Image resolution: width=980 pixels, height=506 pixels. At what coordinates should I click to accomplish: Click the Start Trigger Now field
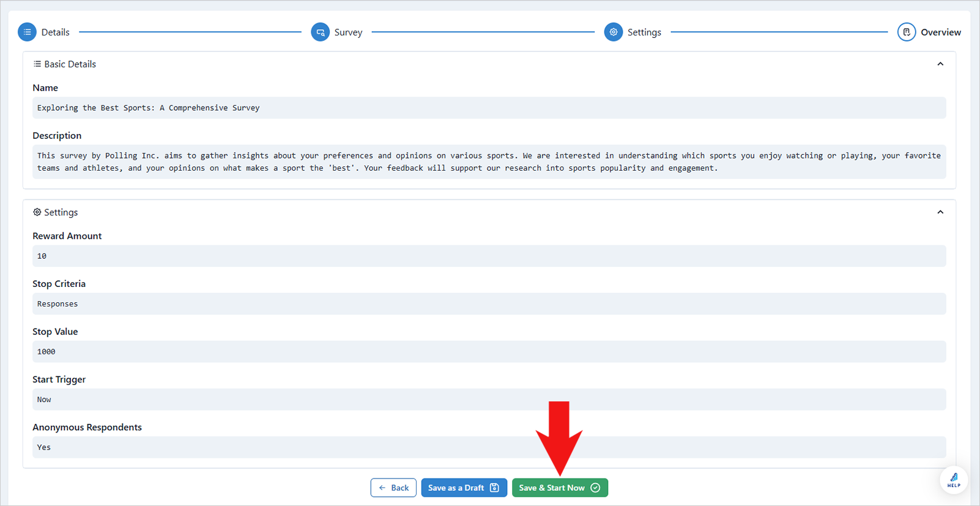pos(489,400)
